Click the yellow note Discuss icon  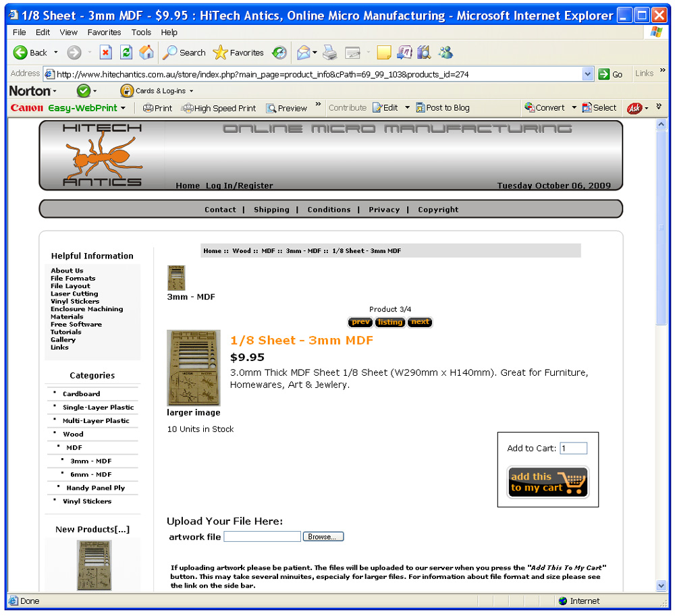click(x=383, y=53)
